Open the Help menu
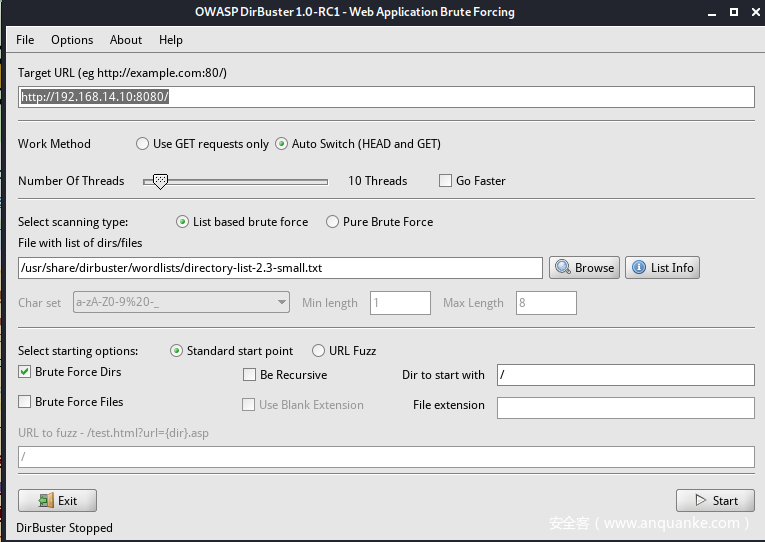 click(x=171, y=40)
